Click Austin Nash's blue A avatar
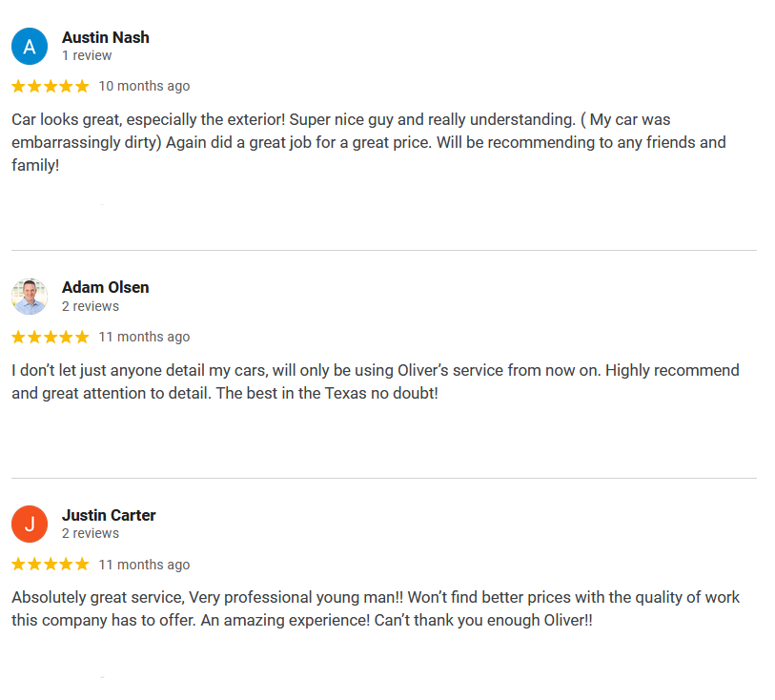The width and height of the screenshot is (775, 700). point(30,47)
